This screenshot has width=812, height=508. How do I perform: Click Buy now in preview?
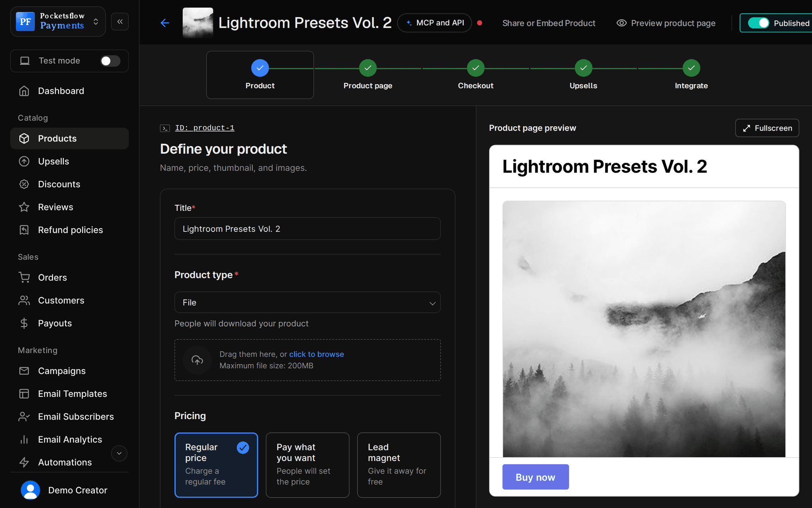click(x=535, y=477)
